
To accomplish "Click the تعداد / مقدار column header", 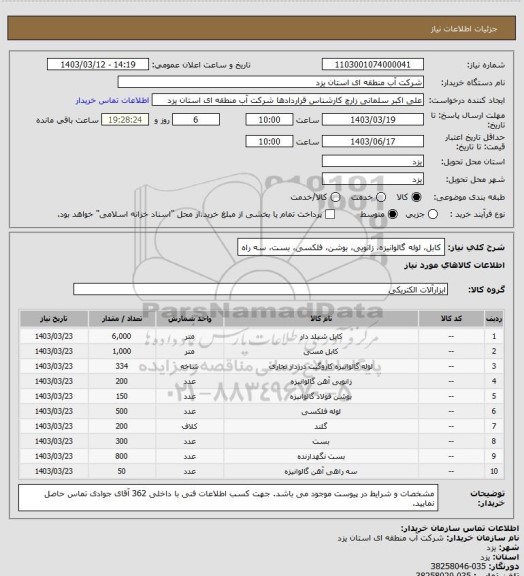I will tap(122, 319).
